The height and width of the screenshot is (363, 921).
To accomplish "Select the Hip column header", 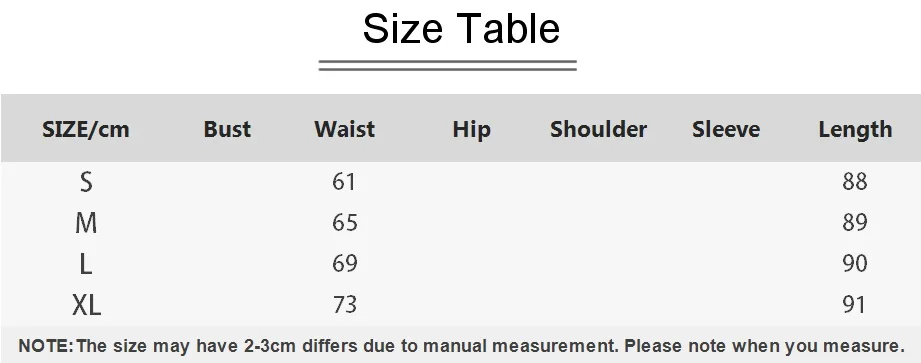I will click(x=472, y=130).
